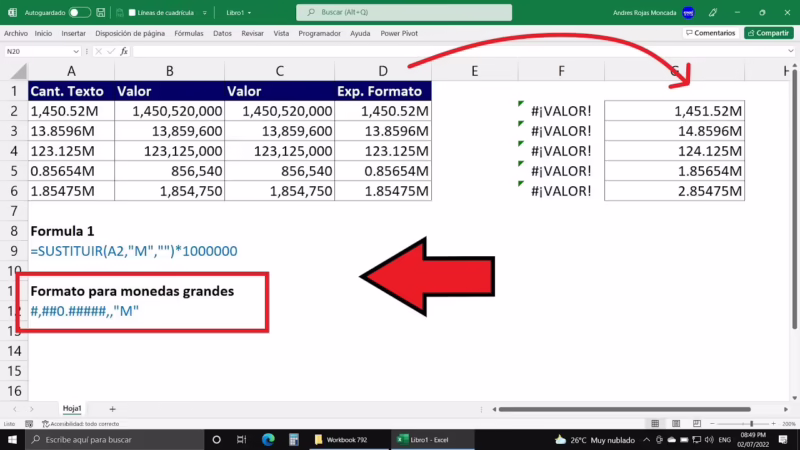Open the Datos tab

click(222, 33)
